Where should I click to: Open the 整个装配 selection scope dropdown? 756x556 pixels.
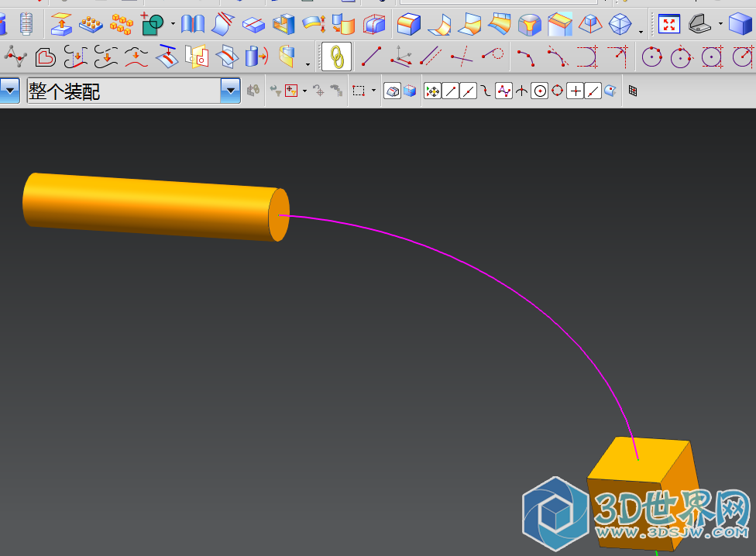[x=231, y=91]
